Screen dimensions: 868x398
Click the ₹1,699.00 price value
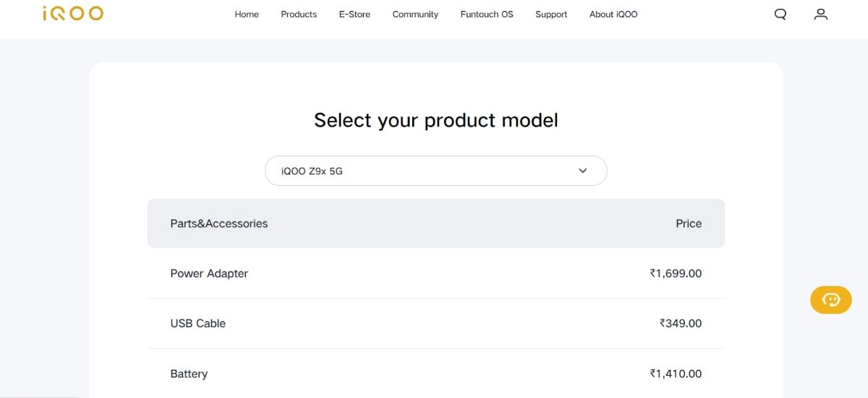[676, 274]
